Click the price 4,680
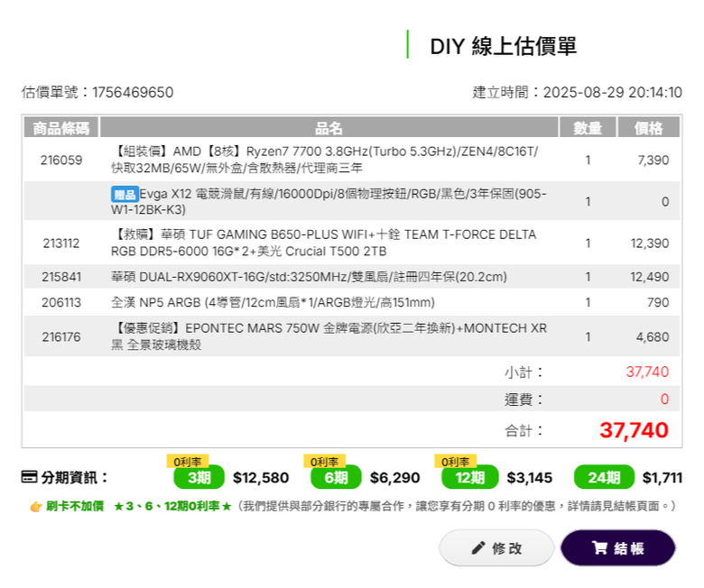This screenshot has height=588, width=704. [653, 336]
